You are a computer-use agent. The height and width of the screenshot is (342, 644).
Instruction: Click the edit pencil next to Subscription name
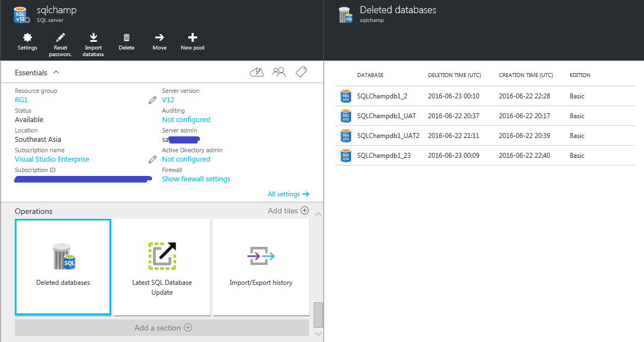[x=152, y=159]
